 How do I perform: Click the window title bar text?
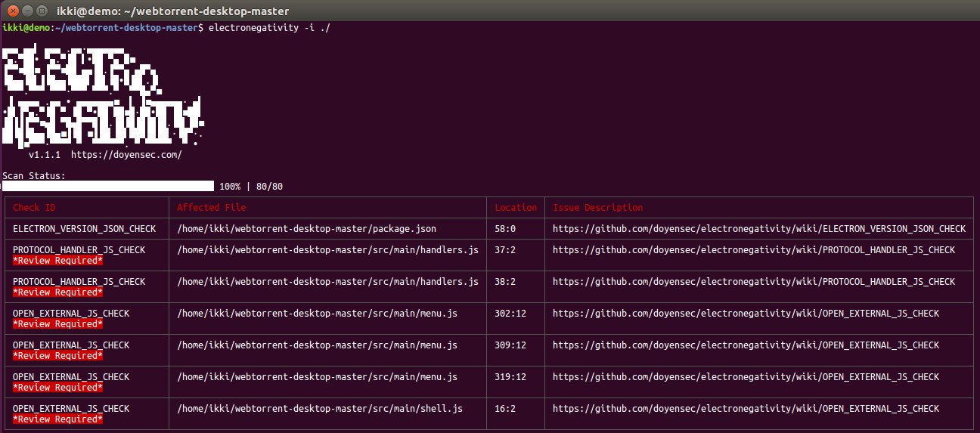[172, 11]
